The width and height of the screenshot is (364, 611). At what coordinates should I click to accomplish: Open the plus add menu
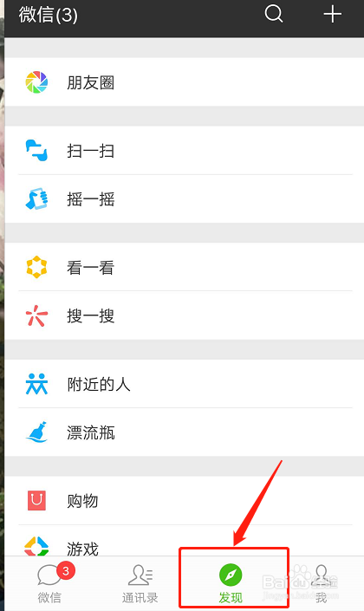(333, 15)
